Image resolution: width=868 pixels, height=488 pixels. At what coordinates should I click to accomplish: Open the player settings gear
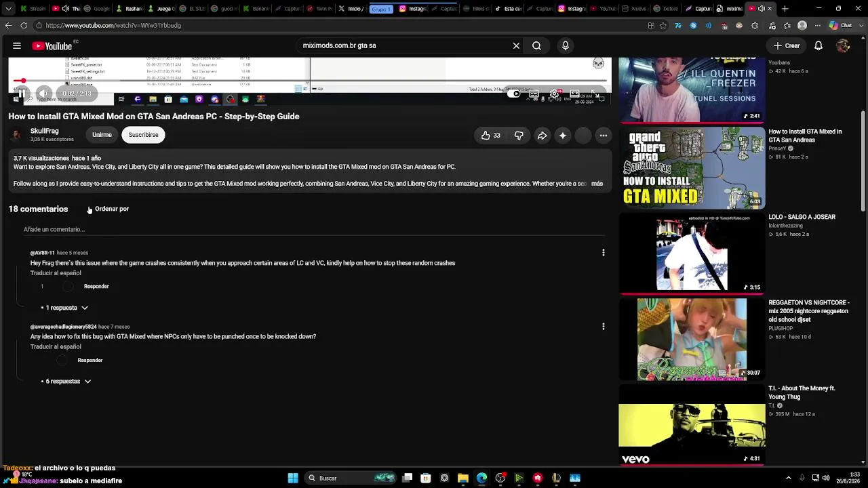[x=555, y=94]
